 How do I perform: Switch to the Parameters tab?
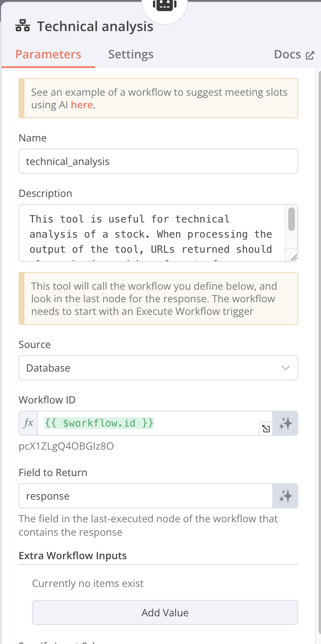48,55
